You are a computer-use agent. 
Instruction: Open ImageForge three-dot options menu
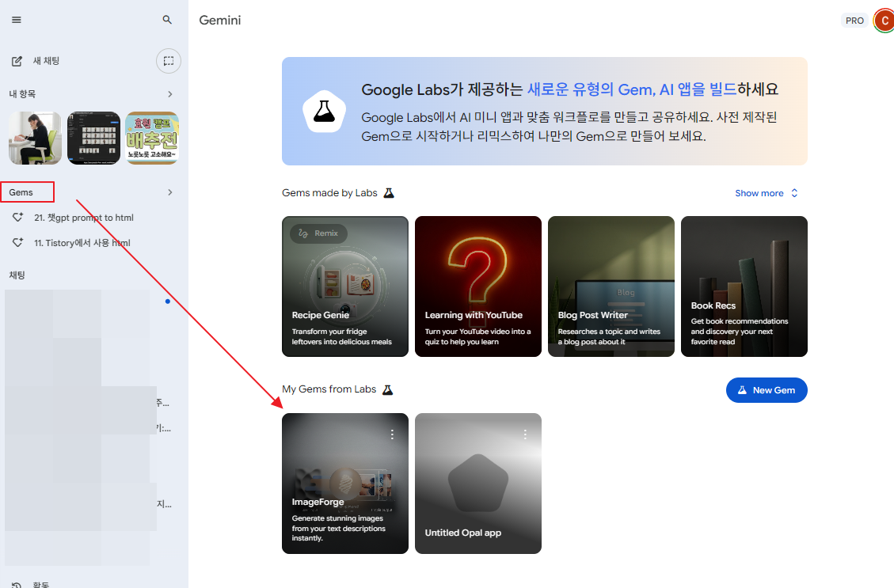[392, 434]
